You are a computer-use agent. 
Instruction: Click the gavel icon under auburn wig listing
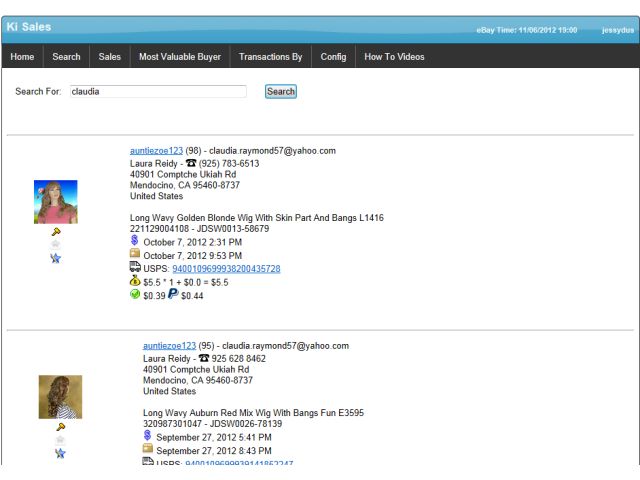(x=60, y=427)
